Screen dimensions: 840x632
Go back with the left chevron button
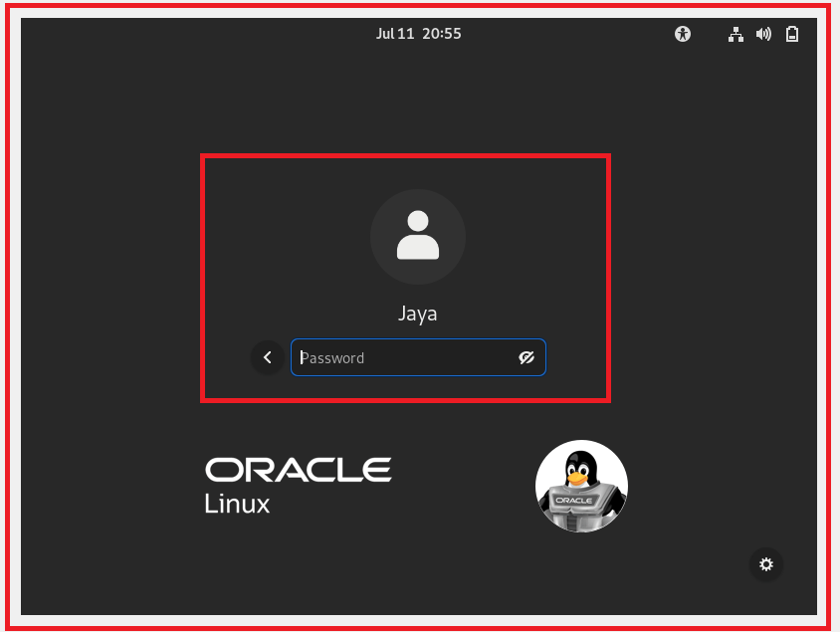click(268, 357)
